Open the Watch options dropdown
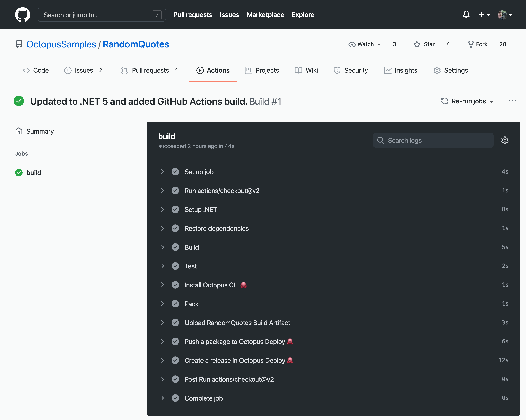The image size is (526, 420). (x=364, y=44)
